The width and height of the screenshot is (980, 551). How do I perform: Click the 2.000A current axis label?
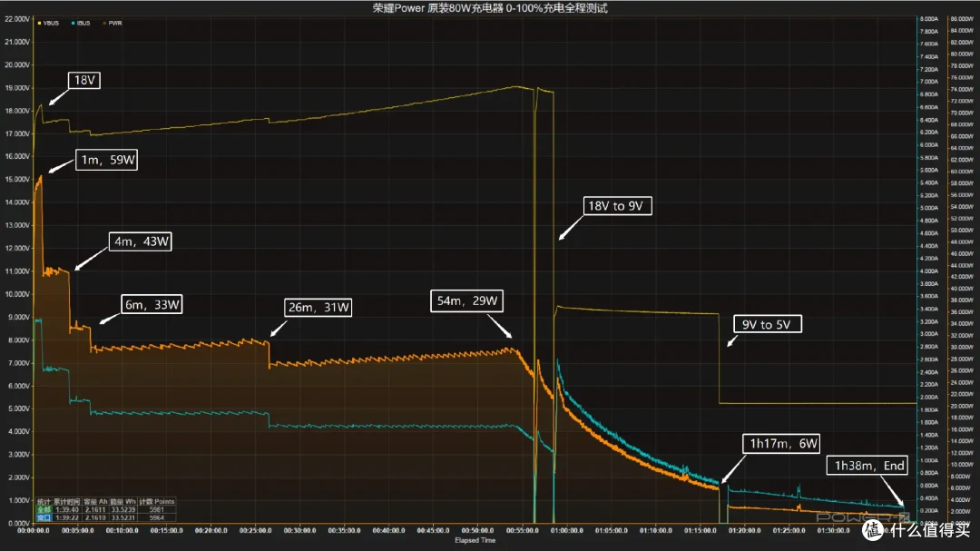[x=929, y=398]
